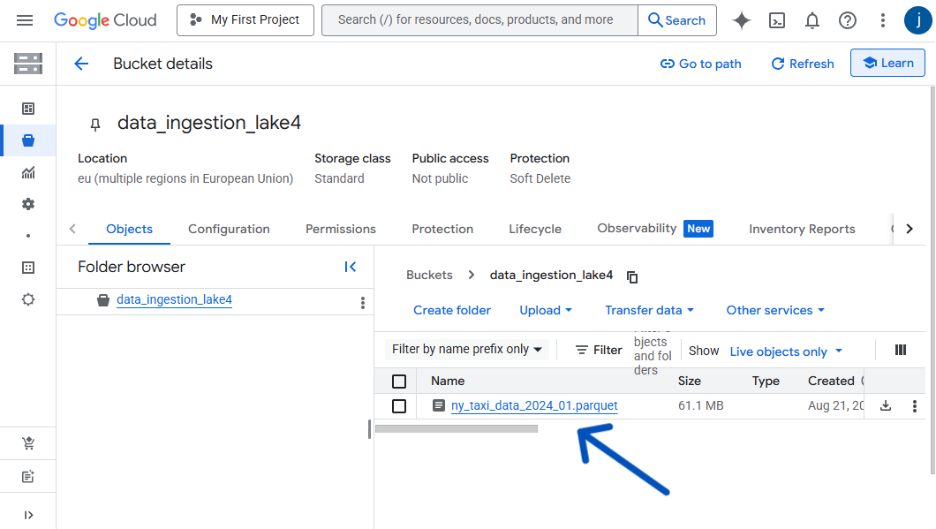936x529 pixels.
Task: Activate Cloud Shell terminal icon
Action: click(x=777, y=20)
